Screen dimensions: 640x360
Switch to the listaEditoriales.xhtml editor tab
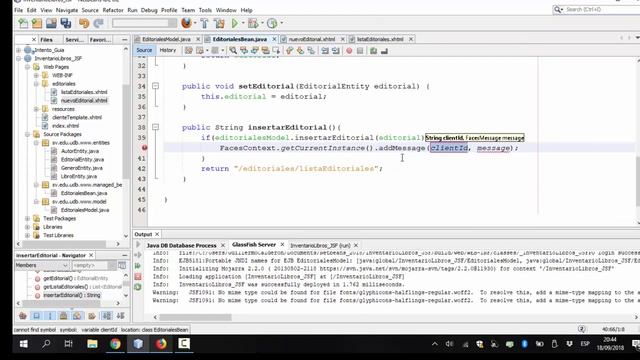coord(380,39)
